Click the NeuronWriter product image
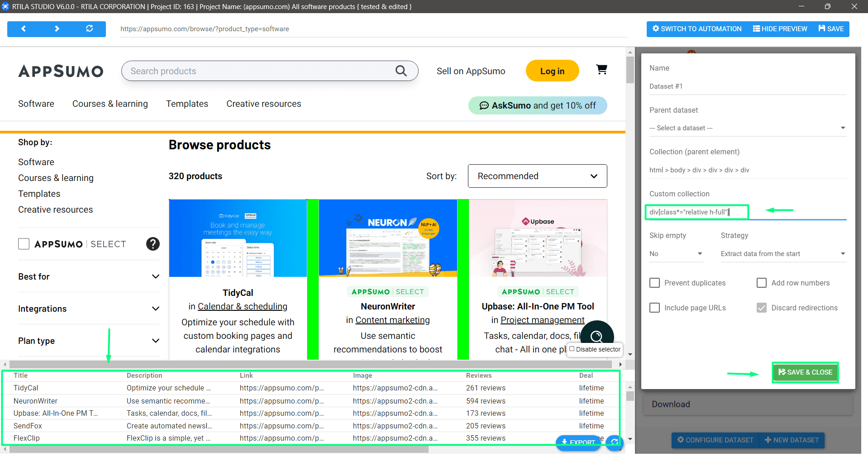The image size is (868, 461). click(x=388, y=238)
